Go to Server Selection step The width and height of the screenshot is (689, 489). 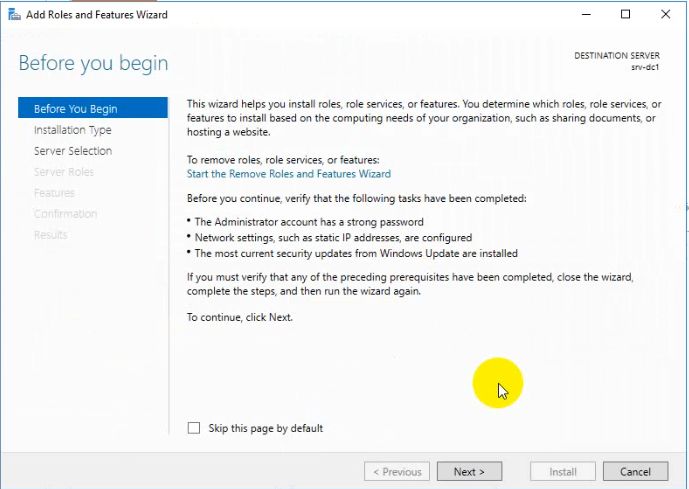pos(73,151)
